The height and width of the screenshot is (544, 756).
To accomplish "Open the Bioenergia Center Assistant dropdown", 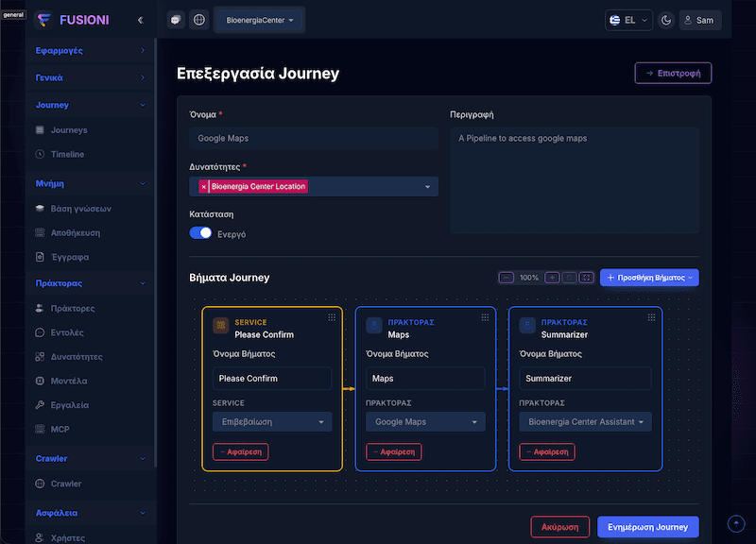I will coord(585,422).
